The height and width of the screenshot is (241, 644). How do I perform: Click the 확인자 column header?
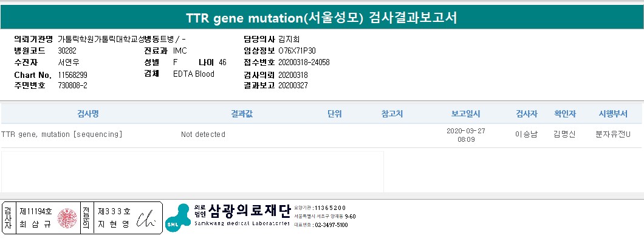[x=565, y=114]
